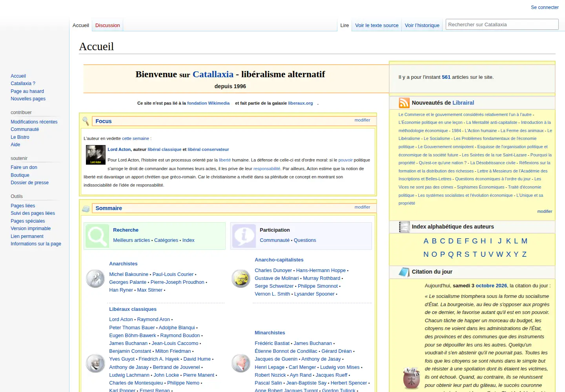Click the Citation du jour book icon

404,272
